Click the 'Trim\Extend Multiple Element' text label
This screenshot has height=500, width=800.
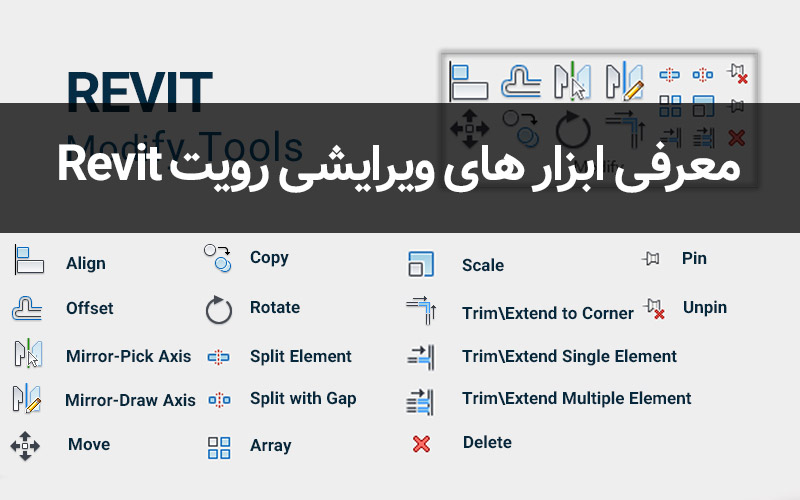(577, 398)
